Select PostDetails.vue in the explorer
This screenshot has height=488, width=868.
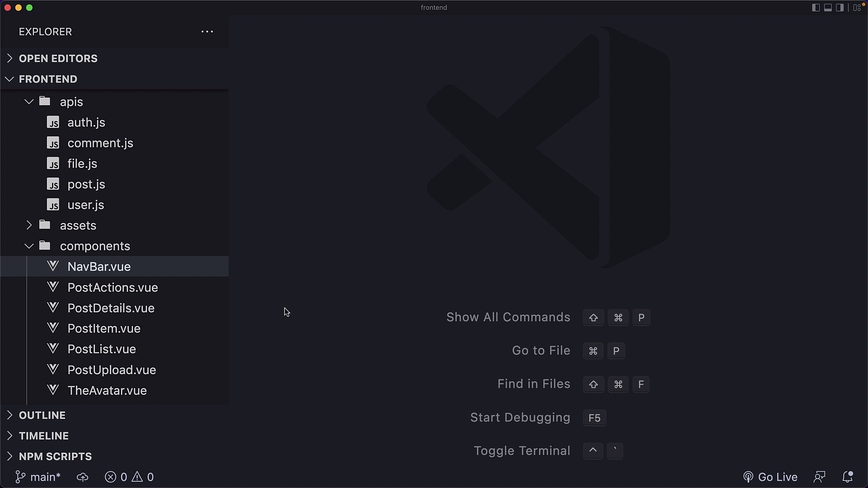tap(111, 308)
